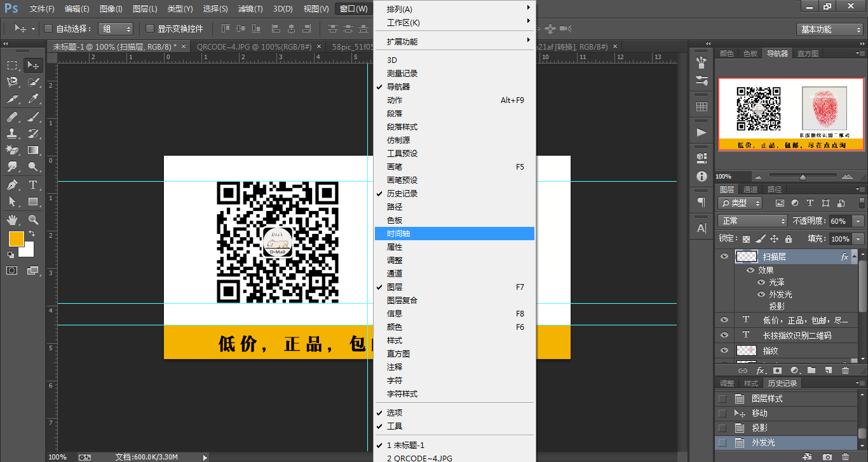Add a layer style with fx button
This screenshot has height=462, width=868.
(x=760, y=370)
